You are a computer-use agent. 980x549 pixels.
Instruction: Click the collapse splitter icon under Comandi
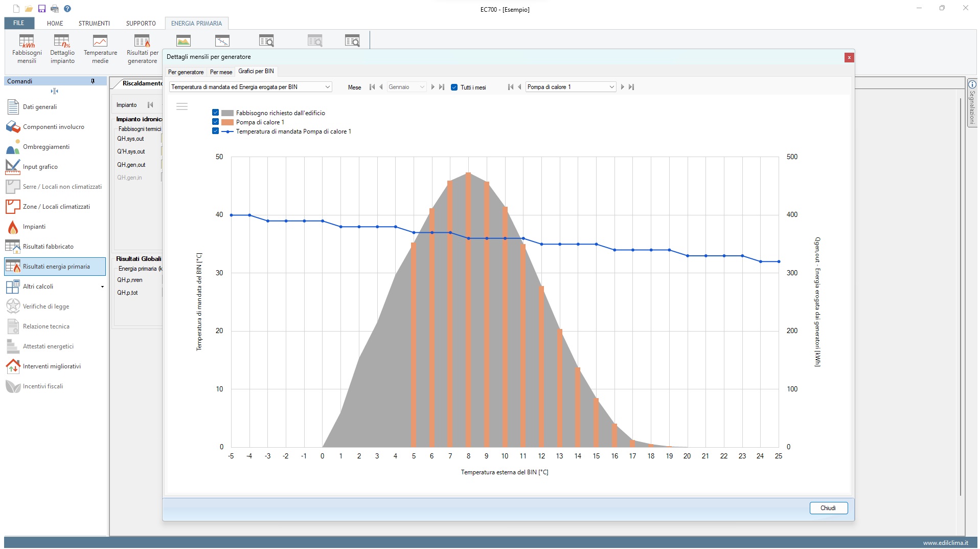coord(55,91)
